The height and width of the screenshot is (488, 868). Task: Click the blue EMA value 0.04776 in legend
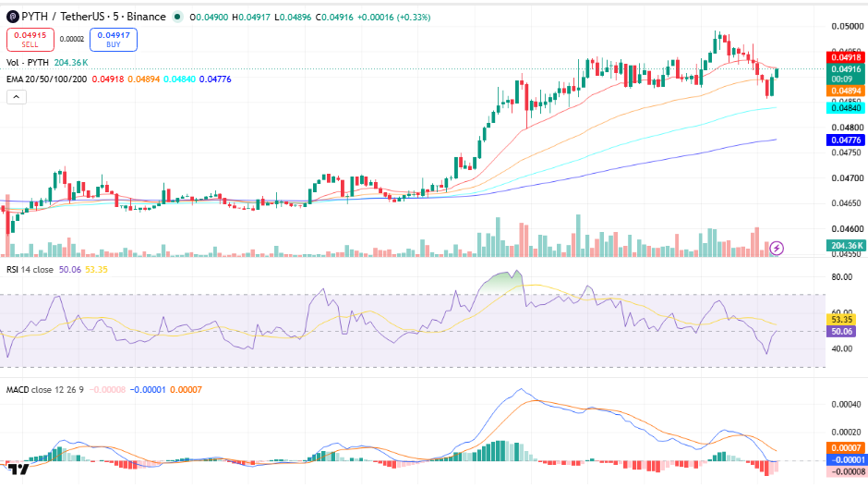(x=215, y=79)
